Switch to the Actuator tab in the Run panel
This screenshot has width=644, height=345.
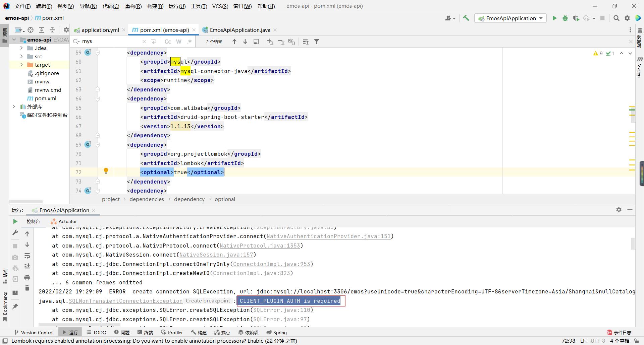[64, 221]
